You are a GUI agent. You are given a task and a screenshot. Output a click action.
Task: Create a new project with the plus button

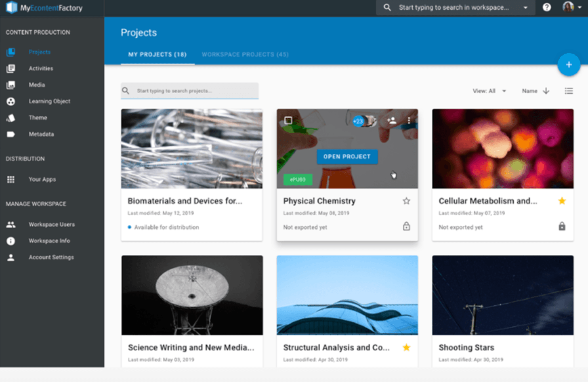[569, 65]
